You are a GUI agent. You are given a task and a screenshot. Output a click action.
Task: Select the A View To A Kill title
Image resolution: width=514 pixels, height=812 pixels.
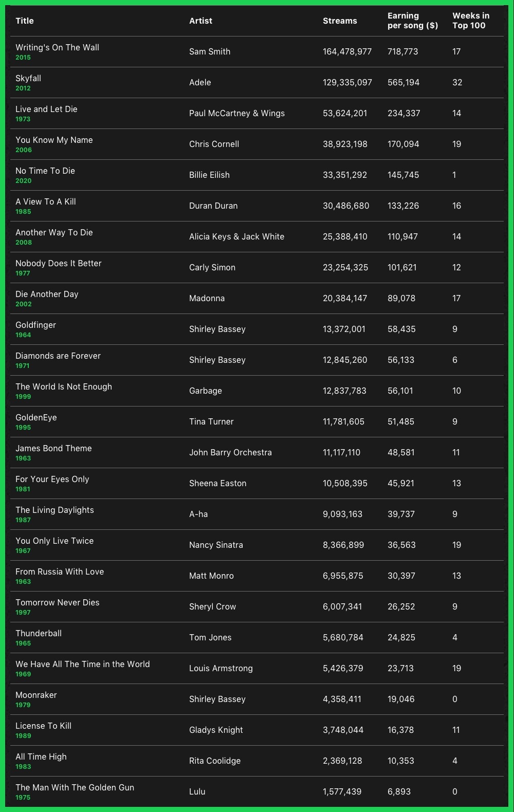(46, 202)
